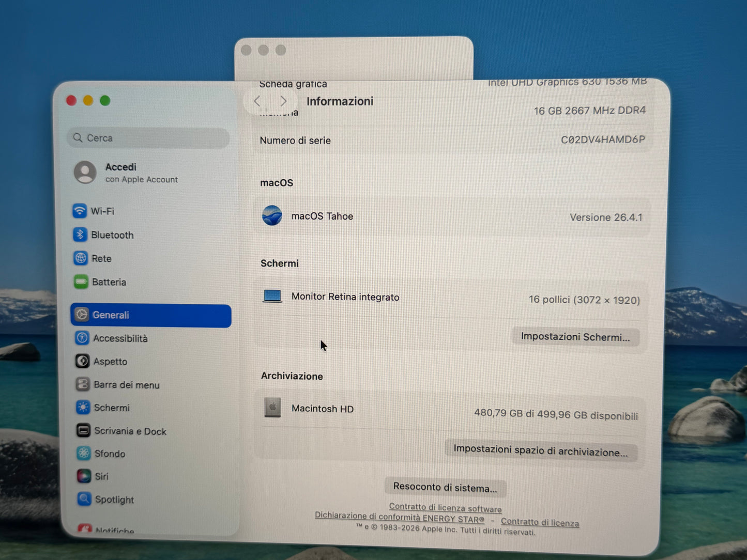The image size is (747, 560).
Task: Click the Cerca search field
Action: (x=148, y=138)
